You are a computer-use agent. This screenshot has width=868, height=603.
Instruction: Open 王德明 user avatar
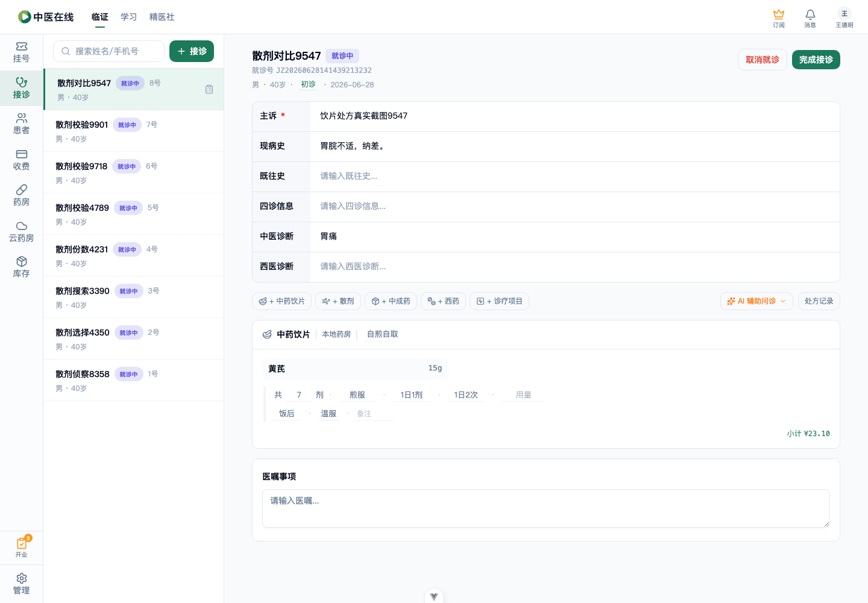[844, 18]
